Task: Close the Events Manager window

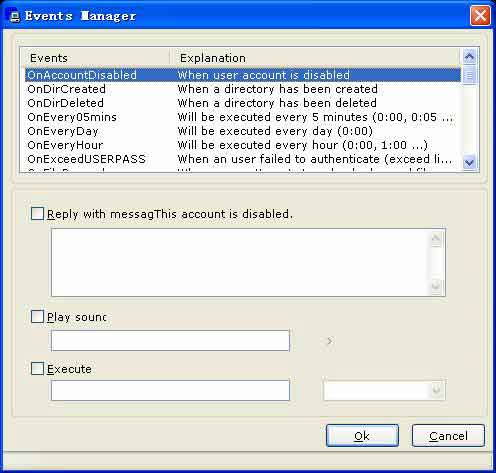Action: [x=480, y=15]
